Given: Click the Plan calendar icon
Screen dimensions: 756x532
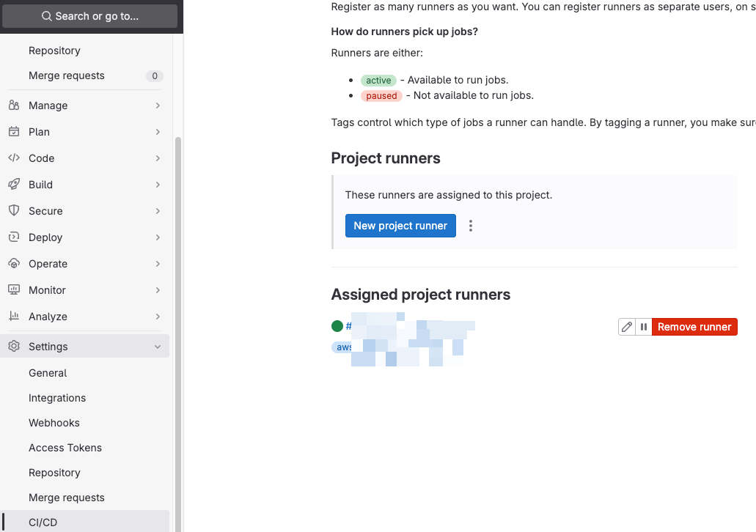Looking at the screenshot, I should pos(14,132).
